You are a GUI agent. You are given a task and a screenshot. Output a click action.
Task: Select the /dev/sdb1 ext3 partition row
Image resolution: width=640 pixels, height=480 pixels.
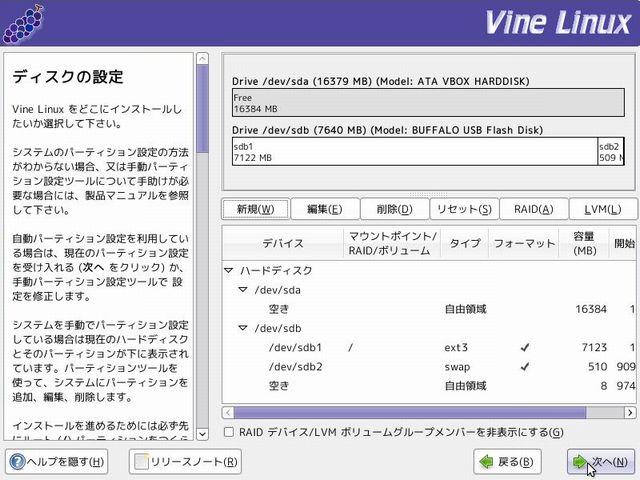400,347
